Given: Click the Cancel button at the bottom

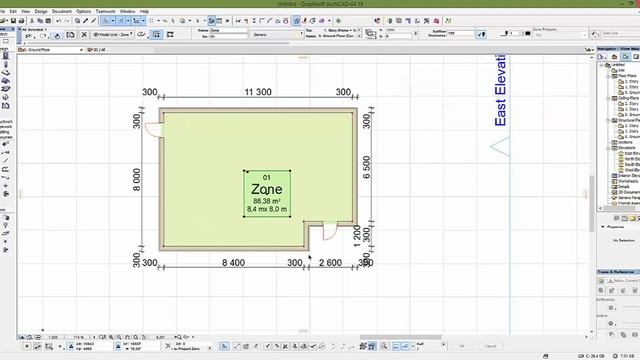Looking at the screenshot, I should (490, 346).
